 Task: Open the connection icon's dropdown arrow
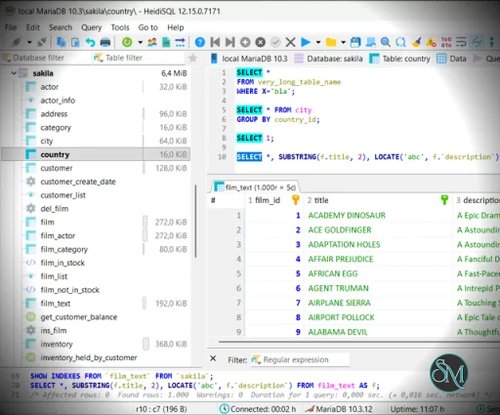pyautogui.click(x=29, y=42)
